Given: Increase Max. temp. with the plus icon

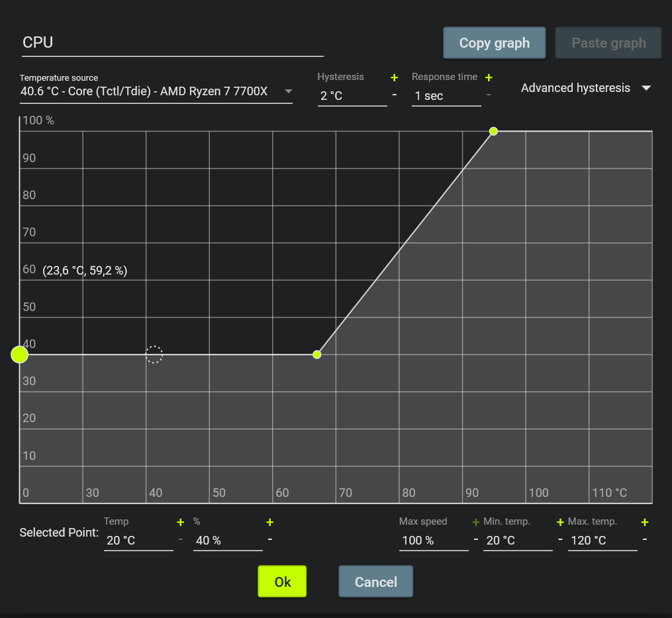Looking at the screenshot, I should tap(645, 522).
